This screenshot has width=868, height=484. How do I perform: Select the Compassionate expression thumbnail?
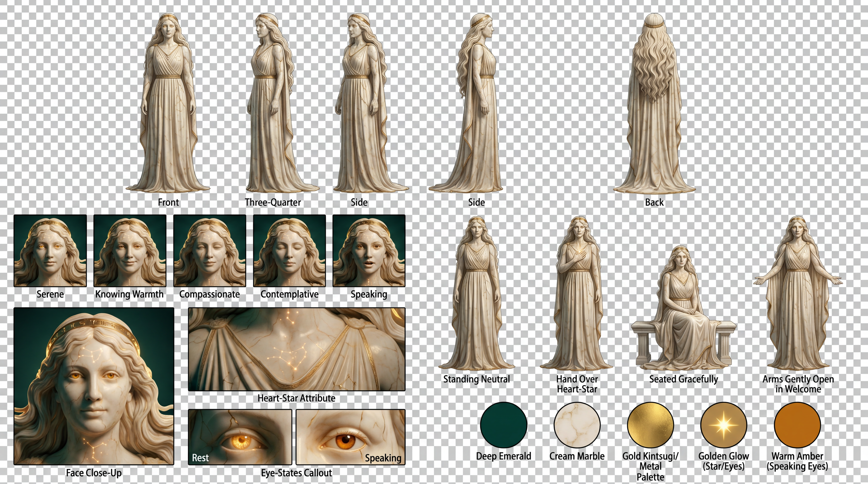pyautogui.click(x=210, y=251)
